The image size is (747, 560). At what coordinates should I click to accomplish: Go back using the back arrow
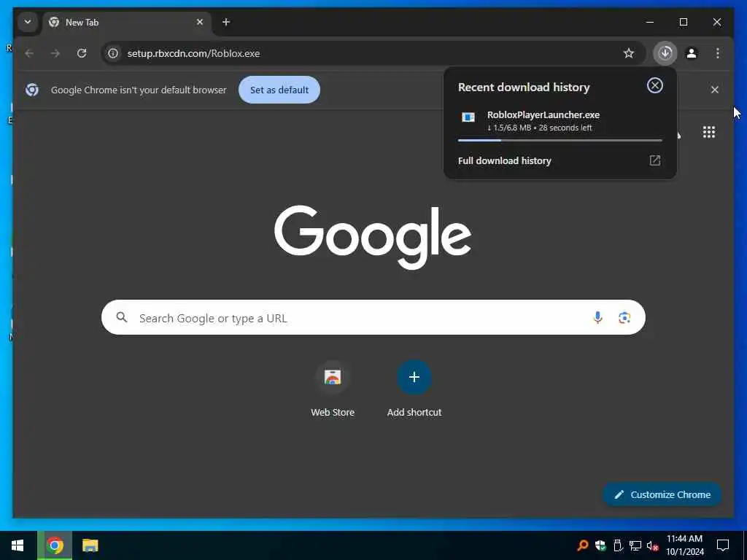click(x=29, y=53)
